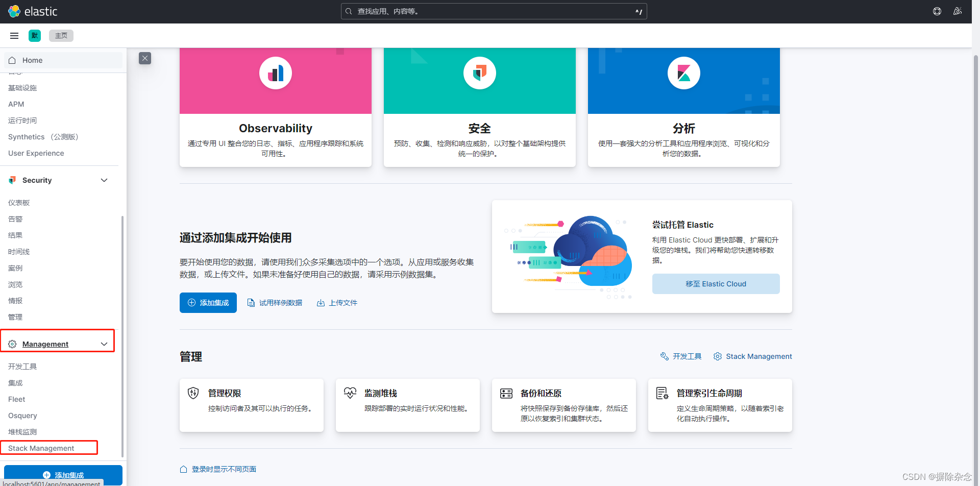Click the Stack Management gear icon
This screenshot has width=980, height=486.
tap(718, 356)
